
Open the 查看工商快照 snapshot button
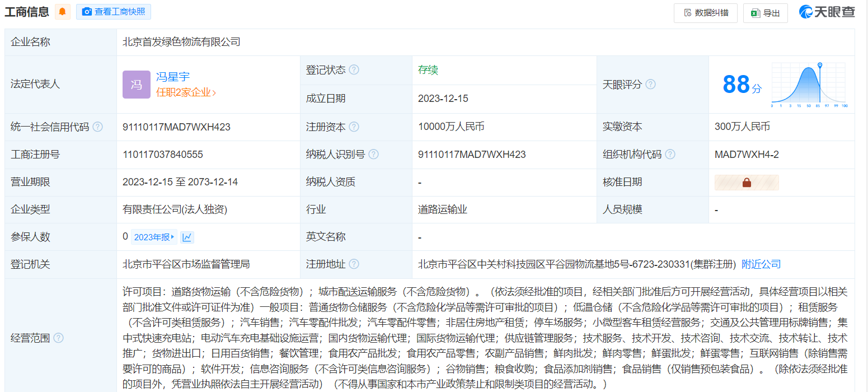click(x=114, y=12)
